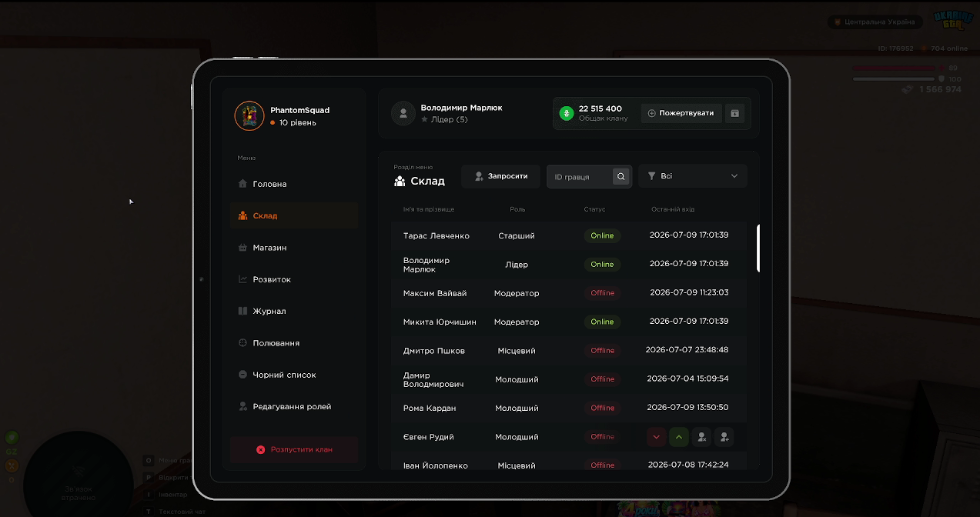Click Модератор role of Максим Вайвай
This screenshot has width=980, height=517.
517,293
